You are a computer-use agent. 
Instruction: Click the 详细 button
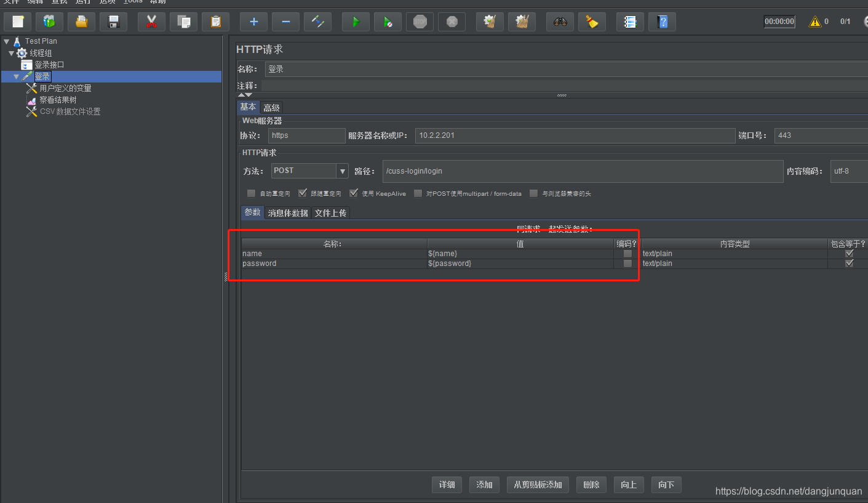(x=447, y=485)
